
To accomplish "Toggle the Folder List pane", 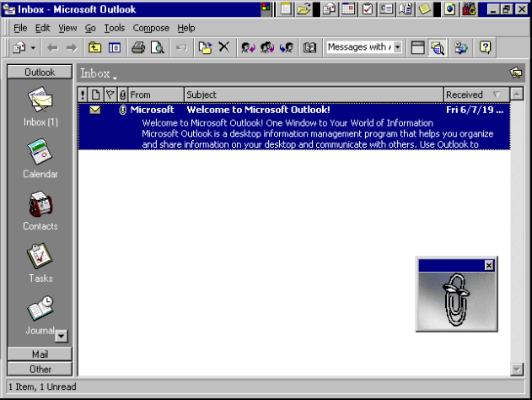I will point(115,47).
